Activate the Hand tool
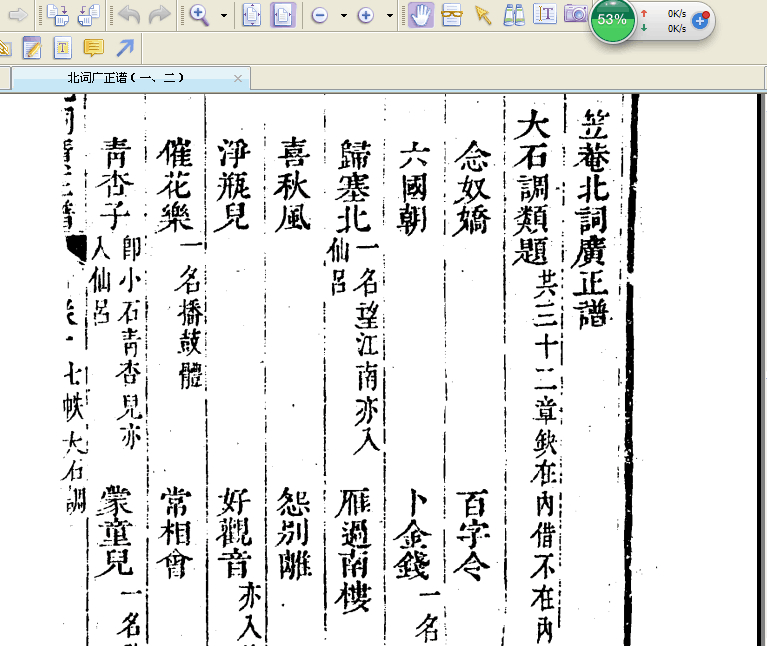This screenshot has height=646, width=767. [421, 15]
